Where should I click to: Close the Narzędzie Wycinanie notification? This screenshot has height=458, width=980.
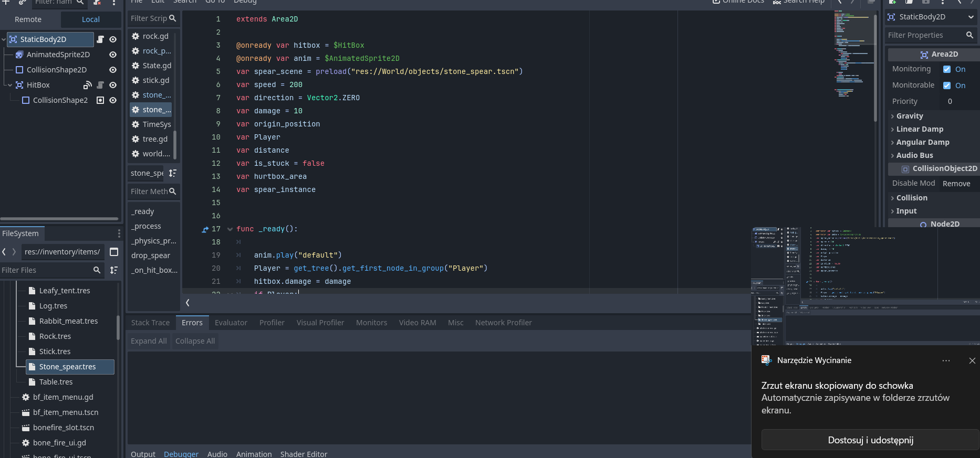coord(972,360)
